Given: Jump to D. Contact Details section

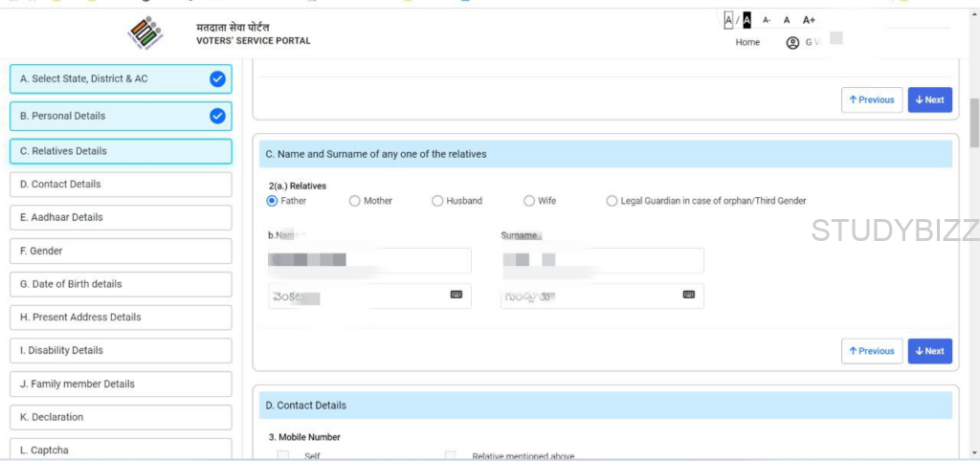Looking at the screenshot, I should [x=121, y=185].
